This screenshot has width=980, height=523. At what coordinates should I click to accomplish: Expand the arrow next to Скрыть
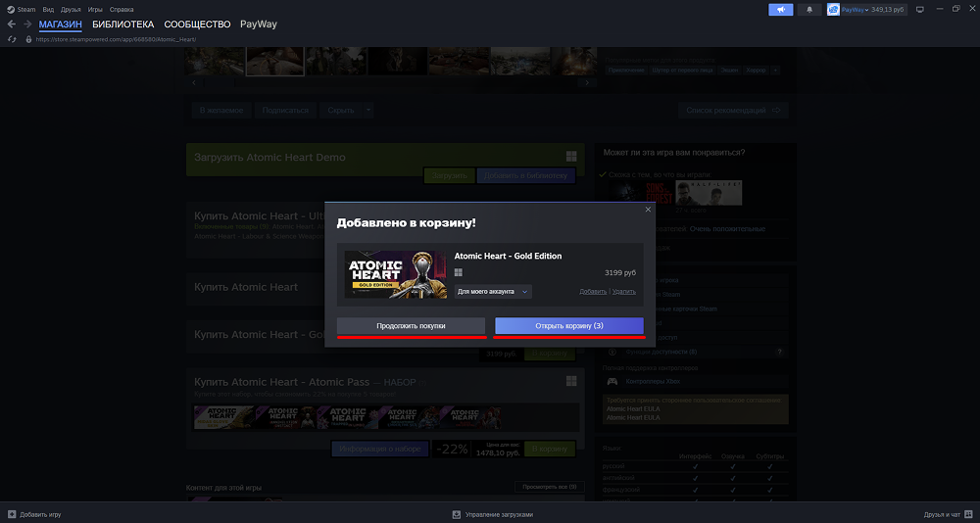[x=368, y=110]
